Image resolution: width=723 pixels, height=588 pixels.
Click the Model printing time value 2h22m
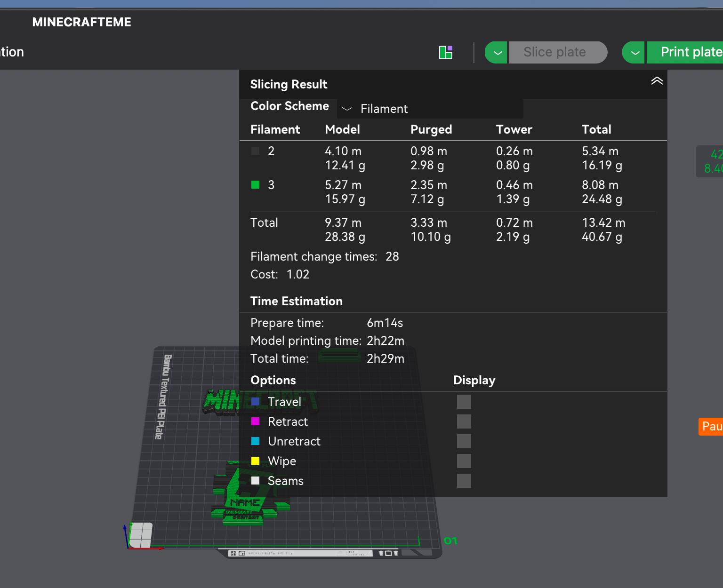tap(386, 341)
